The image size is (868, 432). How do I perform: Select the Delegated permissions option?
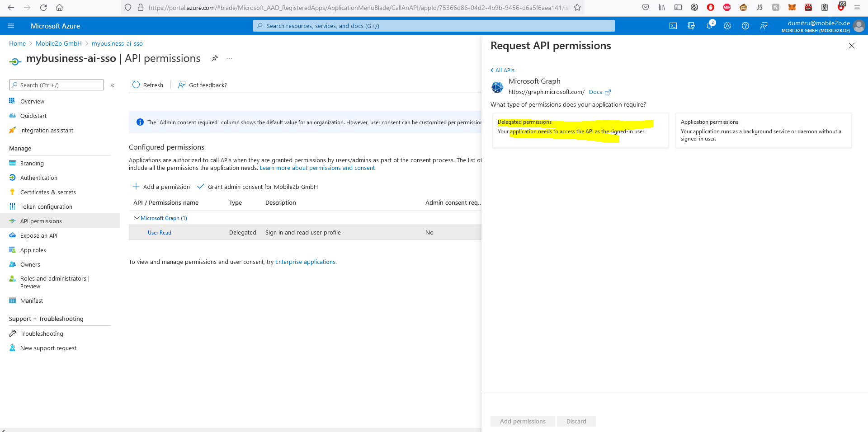click(580, 130)
